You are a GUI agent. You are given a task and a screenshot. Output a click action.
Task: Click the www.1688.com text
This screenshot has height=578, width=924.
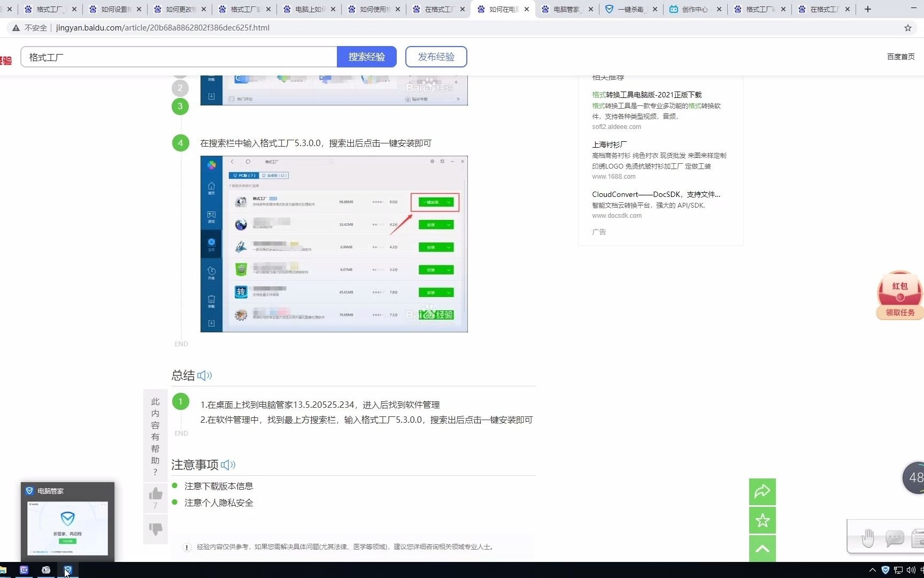[614, 177]
